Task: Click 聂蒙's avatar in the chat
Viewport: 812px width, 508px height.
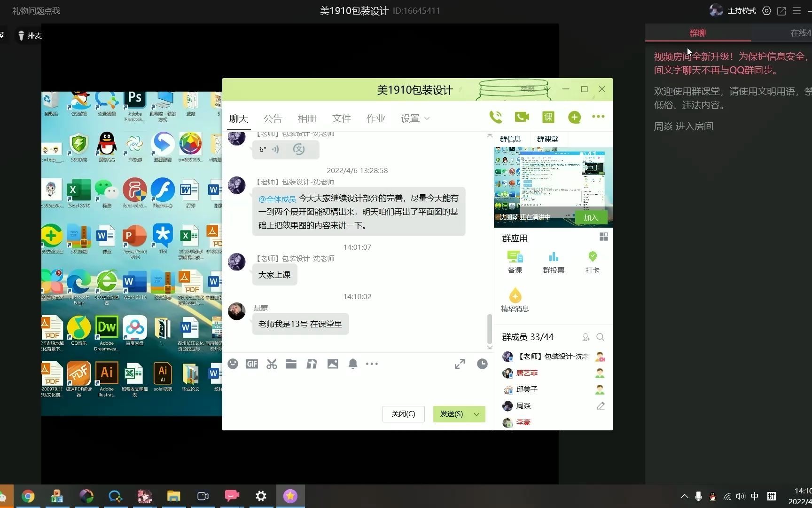Action: (236, 311)
